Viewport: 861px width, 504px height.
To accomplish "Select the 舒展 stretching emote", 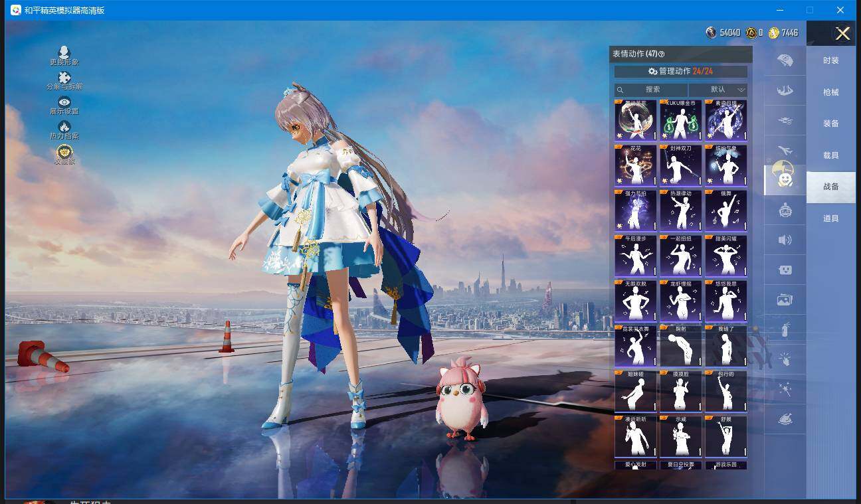I will [x=726, y=436].
